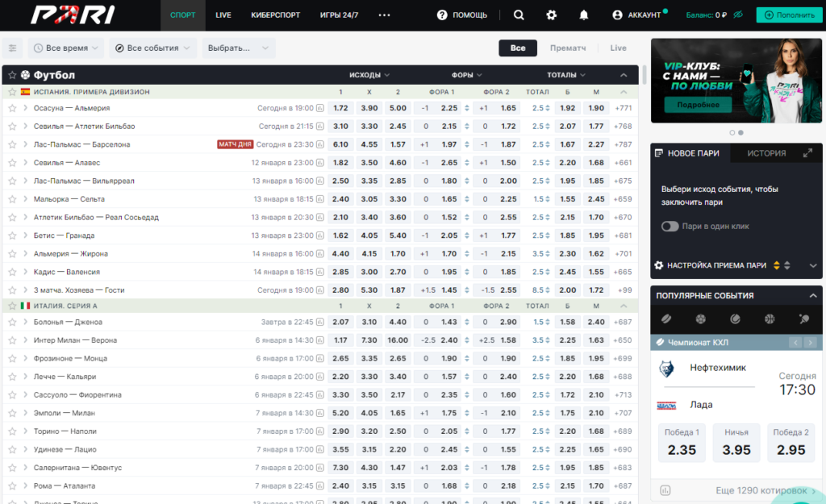Click Пополнить deposit button
Image resolution: width=826 pixels, height=504 pixels.
(789, 15)
